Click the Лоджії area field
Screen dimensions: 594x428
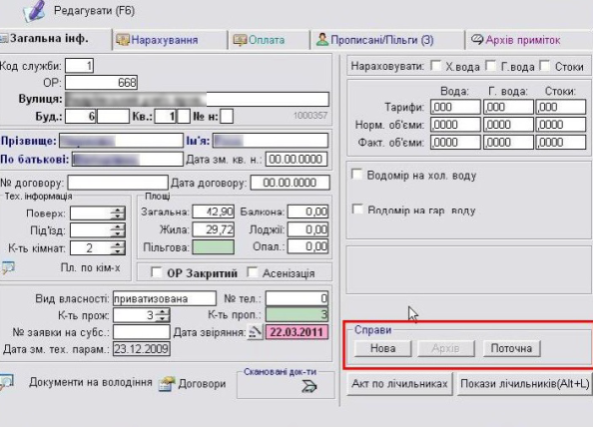coord(308,230)
